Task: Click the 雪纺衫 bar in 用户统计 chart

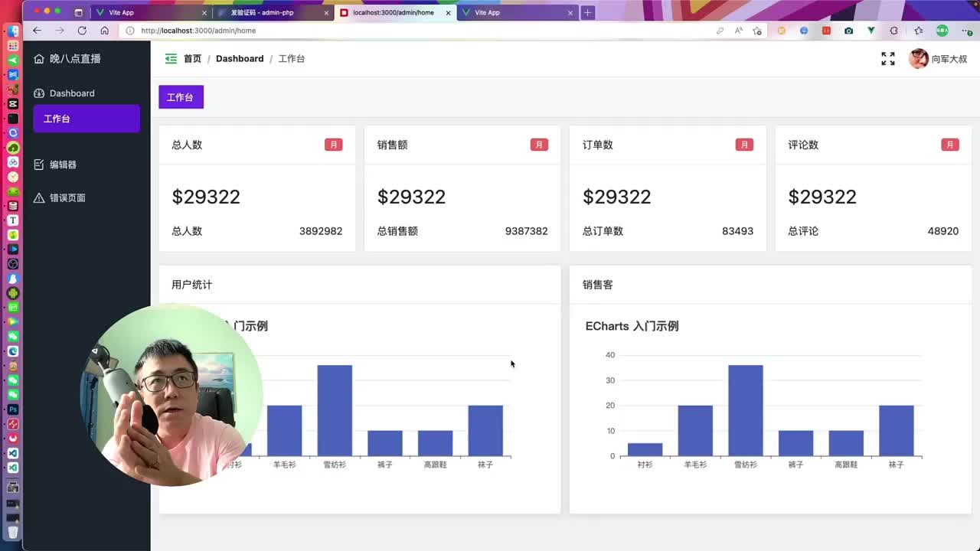Action: click(x=335, y=410)
